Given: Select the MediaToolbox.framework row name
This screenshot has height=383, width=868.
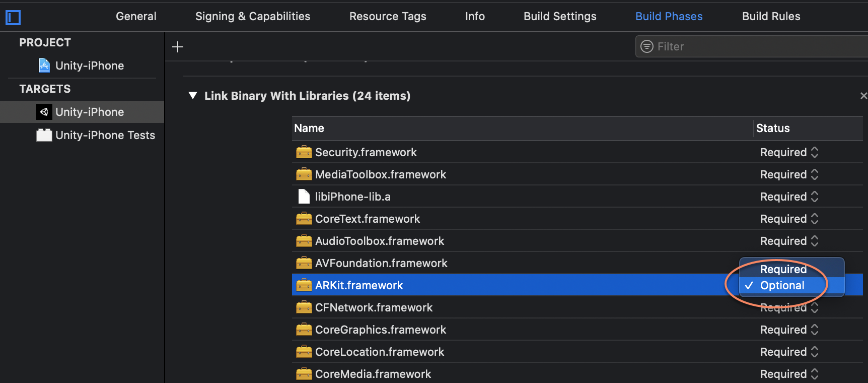Looking at the screenshot, I should coord(381,174).
